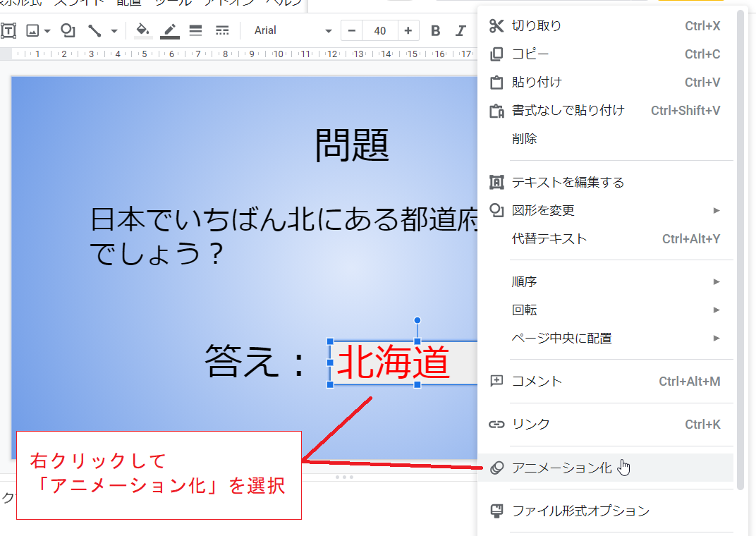This screenshot has width=756, height=536.
Task: Click the edit text icon
Action: click(x=496, y=182)
